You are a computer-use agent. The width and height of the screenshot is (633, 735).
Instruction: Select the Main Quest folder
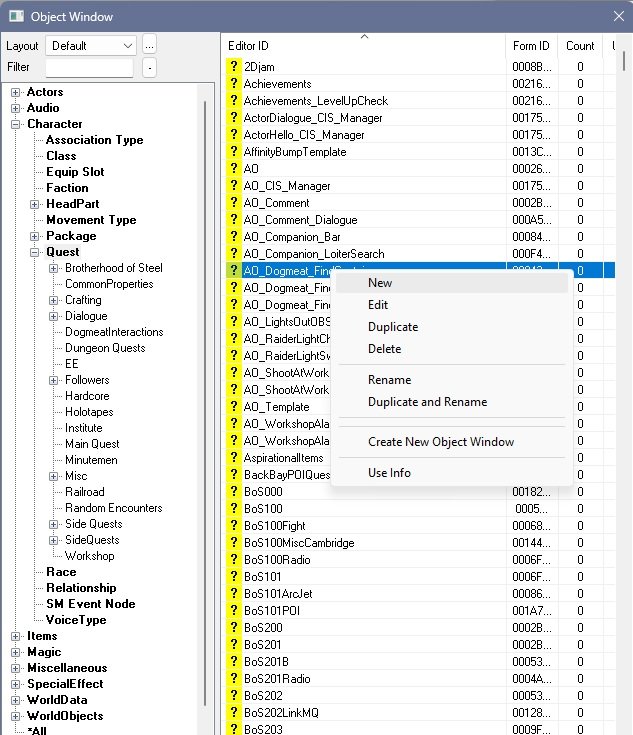[92, 444]
